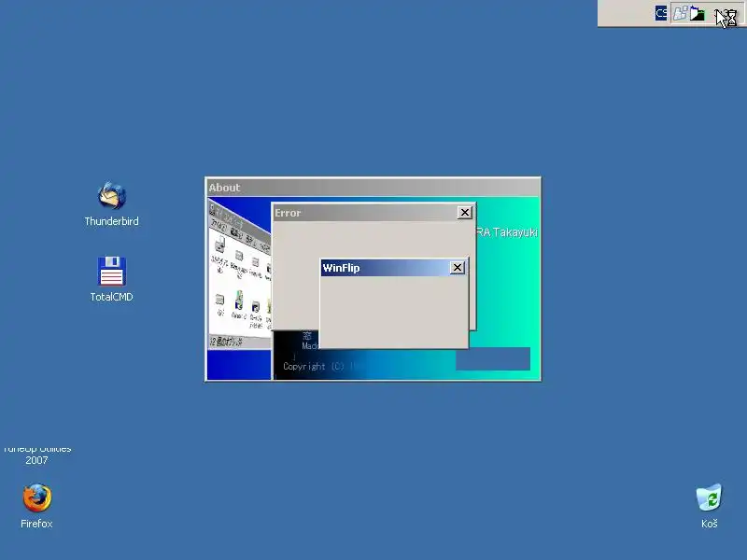Select the "TuneUp Utilities 2007" desktop label
The width and height of the screenshot is (747, 560).
37,455
